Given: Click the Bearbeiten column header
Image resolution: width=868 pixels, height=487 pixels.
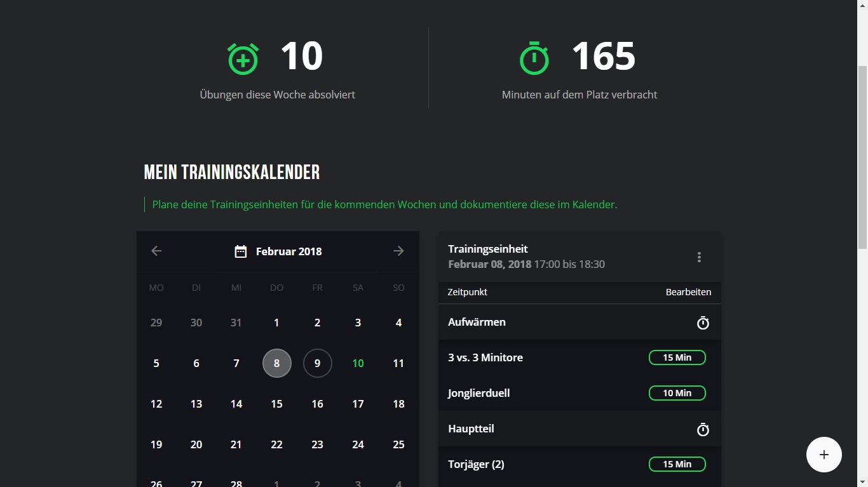Looking at the screenshot, I should (688, 292).
